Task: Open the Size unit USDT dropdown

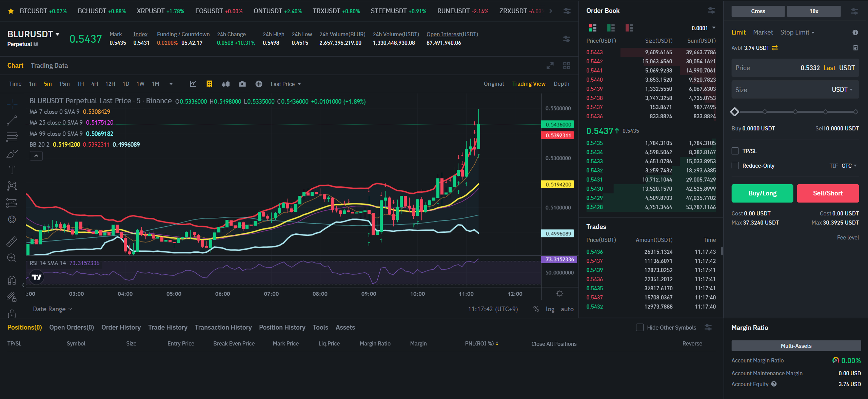Action: (x=842, y=89)
